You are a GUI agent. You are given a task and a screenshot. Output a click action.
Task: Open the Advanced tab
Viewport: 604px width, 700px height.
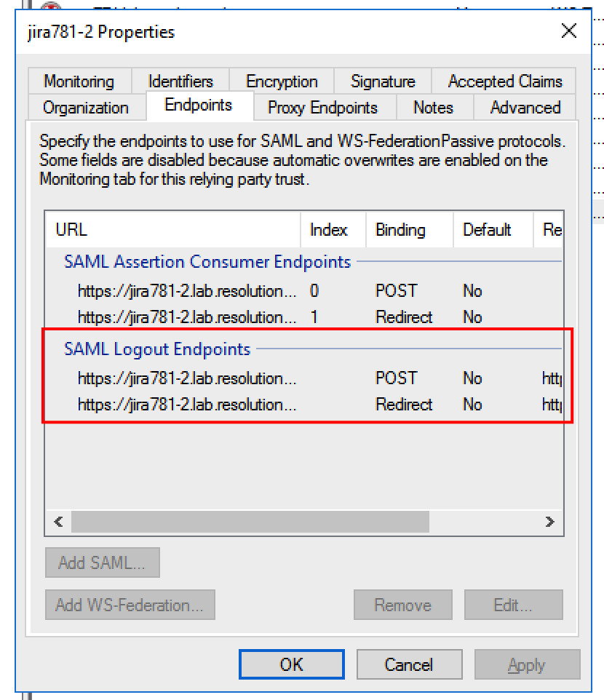(525, 108)
